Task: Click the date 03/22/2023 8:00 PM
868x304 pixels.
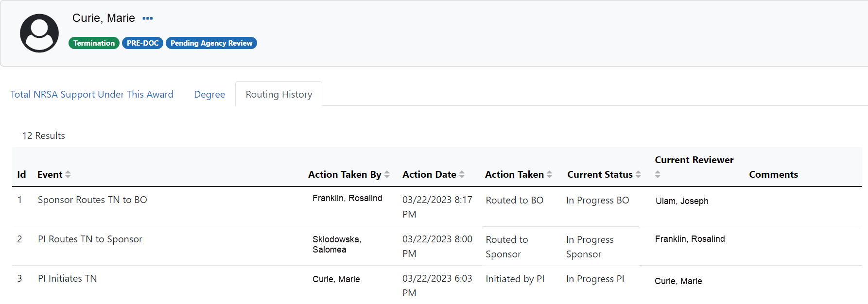Action: [437, 246]
